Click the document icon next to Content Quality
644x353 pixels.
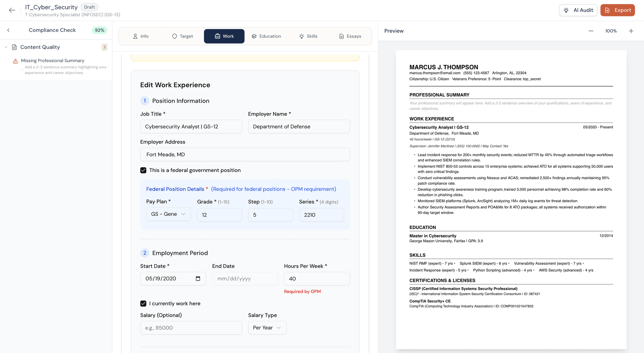click(14, 47)
